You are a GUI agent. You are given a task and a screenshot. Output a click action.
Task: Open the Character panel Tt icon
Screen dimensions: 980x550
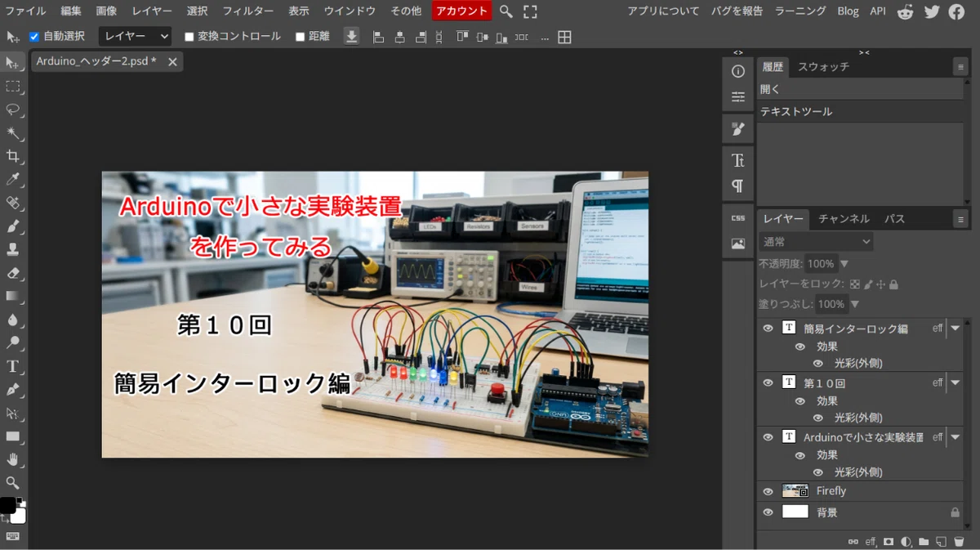738,160
